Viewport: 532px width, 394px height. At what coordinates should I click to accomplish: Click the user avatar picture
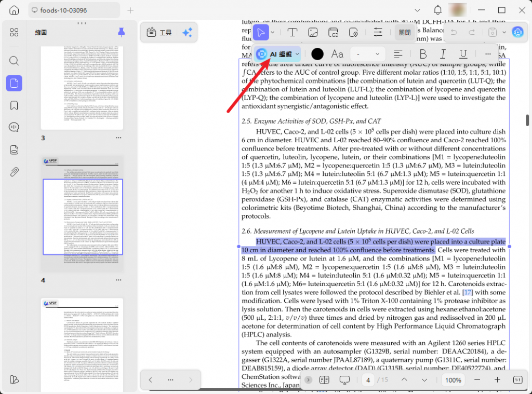457,10
